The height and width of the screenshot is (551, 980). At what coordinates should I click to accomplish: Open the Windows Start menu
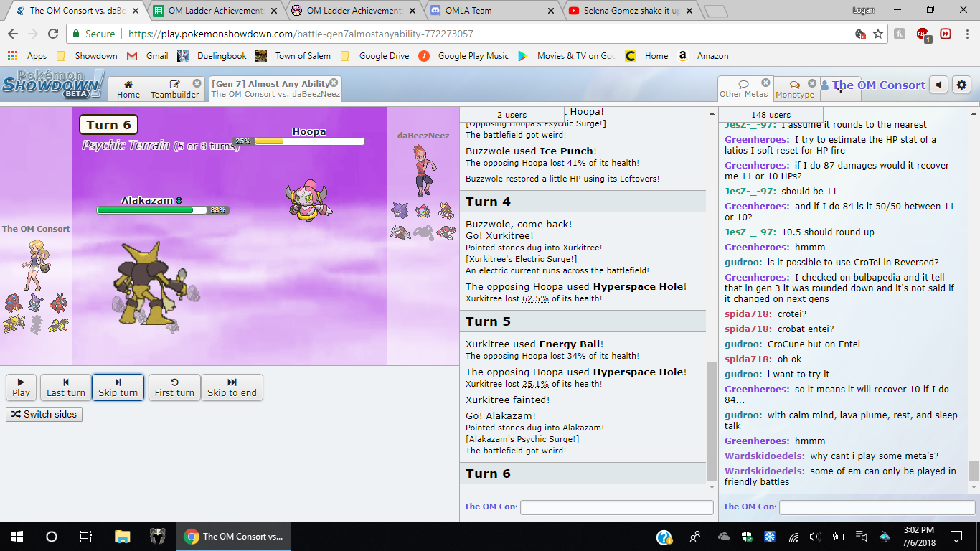pyautogui.click(x=17, y=536)
